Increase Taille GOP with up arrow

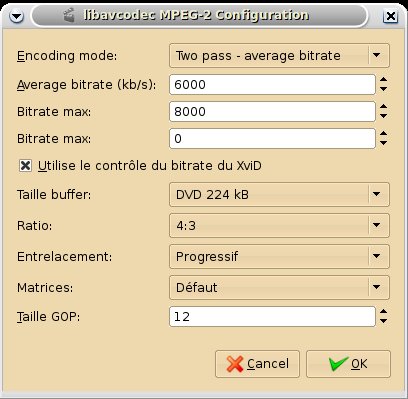pos(383,312)
